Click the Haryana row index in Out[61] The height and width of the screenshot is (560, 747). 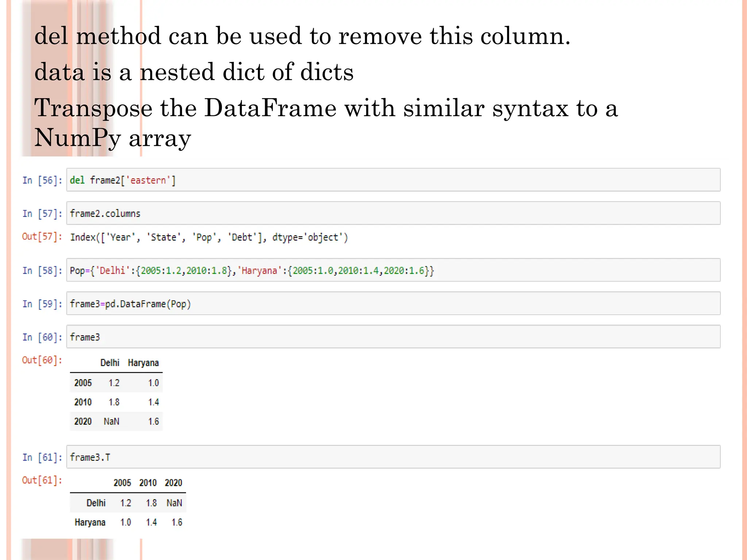[x=90, y=522]
